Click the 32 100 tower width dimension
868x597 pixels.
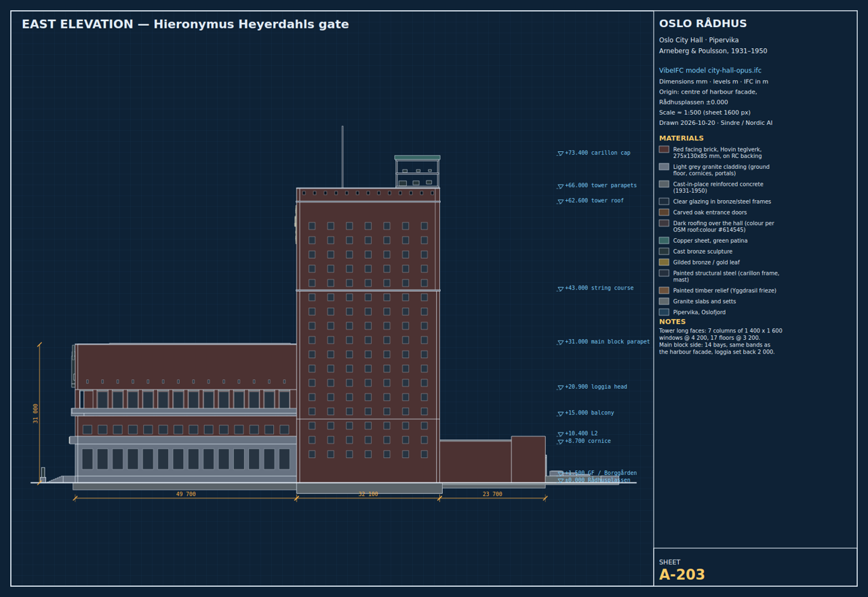(368, 495)
